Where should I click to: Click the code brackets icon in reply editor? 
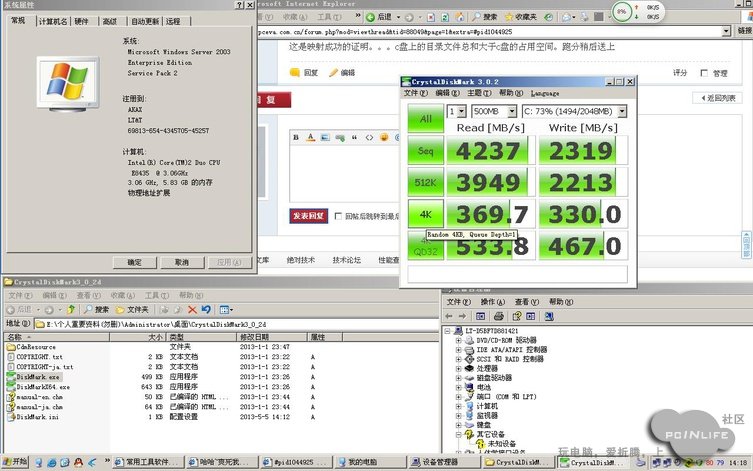pyautogui.click(x=369, y=137)
